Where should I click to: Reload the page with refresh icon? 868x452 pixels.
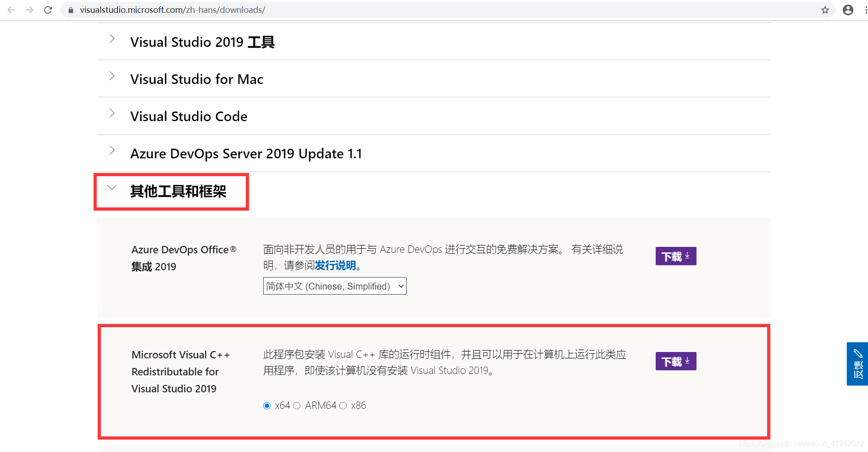click(x=48, y=10)
